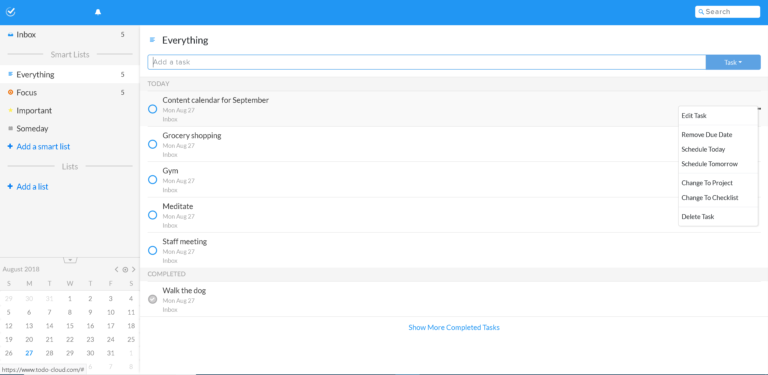Click the orange Focus icon
This screenshot has width=768, height=375.
point(10,92)
